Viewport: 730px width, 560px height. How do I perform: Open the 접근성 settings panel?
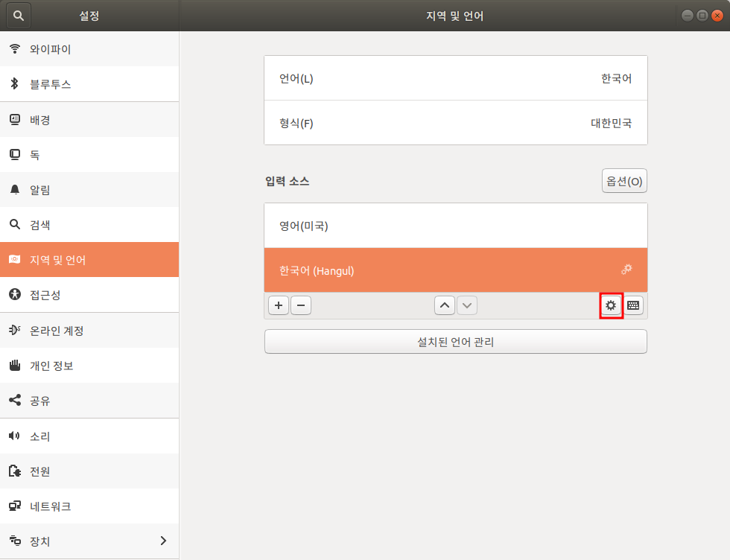point(89,294)
